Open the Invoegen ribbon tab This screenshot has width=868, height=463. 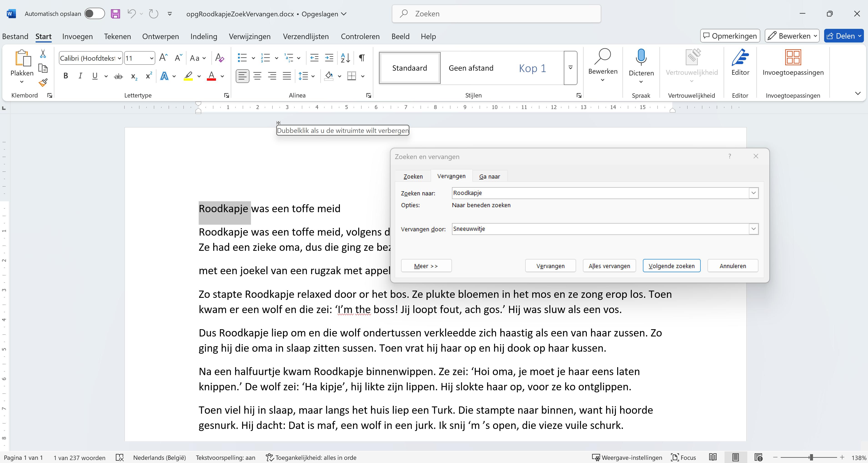tap(77, 36)
